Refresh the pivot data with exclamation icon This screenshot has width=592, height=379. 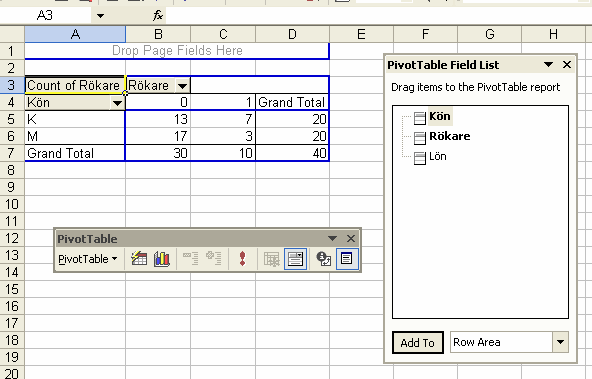click(242, 259)
